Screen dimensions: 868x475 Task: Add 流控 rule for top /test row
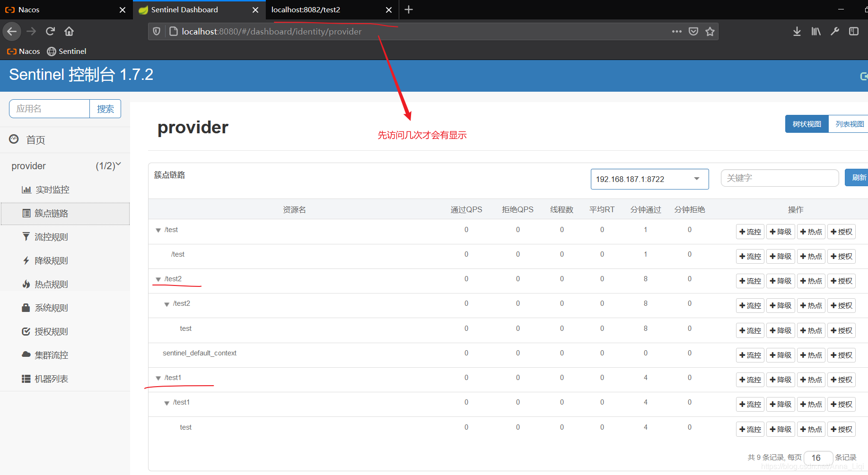coord(750,232)
